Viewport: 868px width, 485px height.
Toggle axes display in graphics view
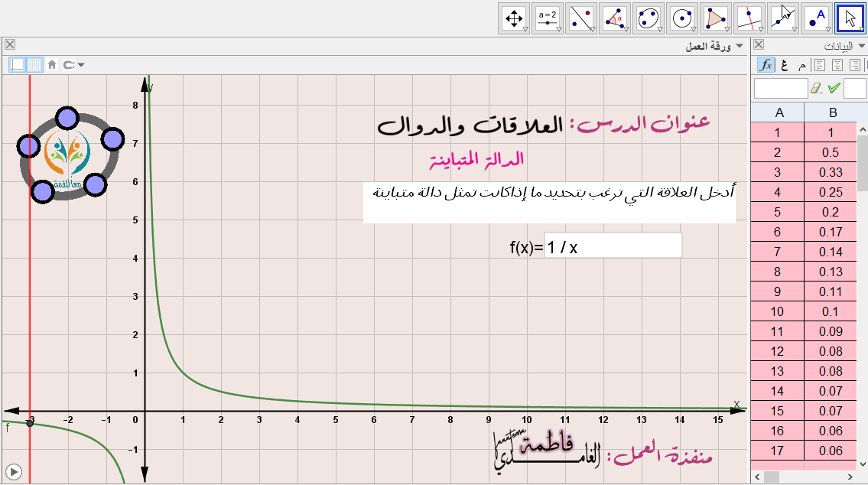click(17, 65)
